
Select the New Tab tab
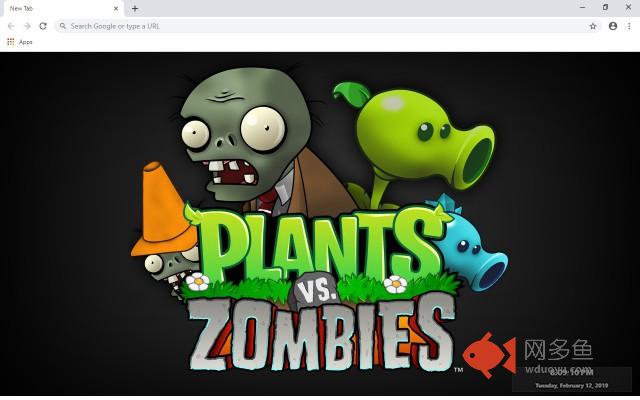(63, 9)
